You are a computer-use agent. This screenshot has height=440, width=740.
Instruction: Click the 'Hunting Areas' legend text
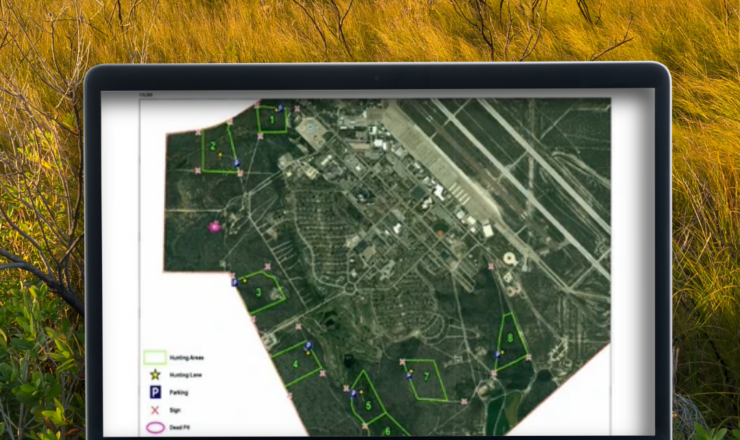[187, 358]
